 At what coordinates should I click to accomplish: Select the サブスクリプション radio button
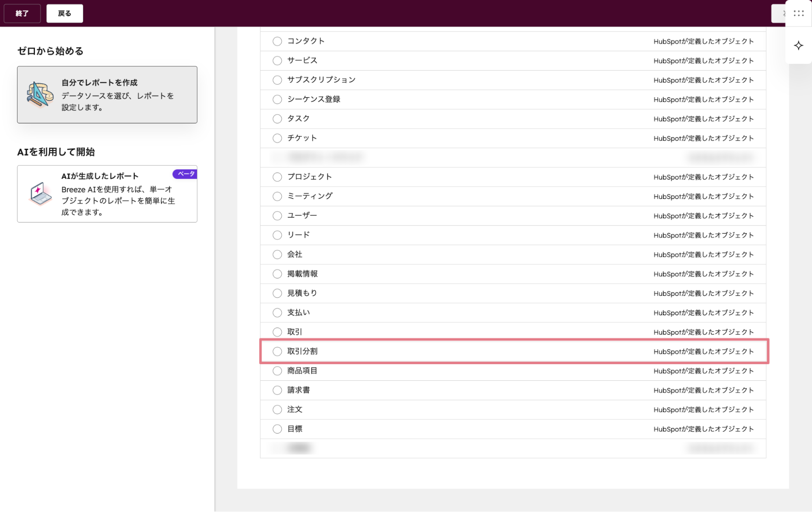point(277,80)
